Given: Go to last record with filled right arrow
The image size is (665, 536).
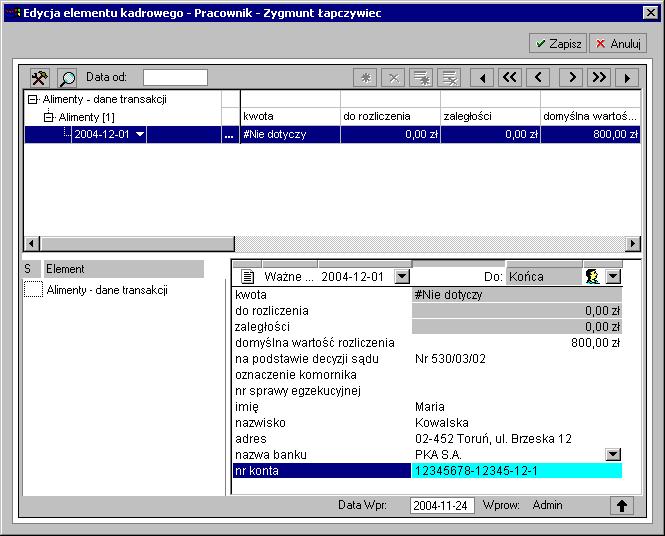Looking at the screenshot, I should click(627, 78).
